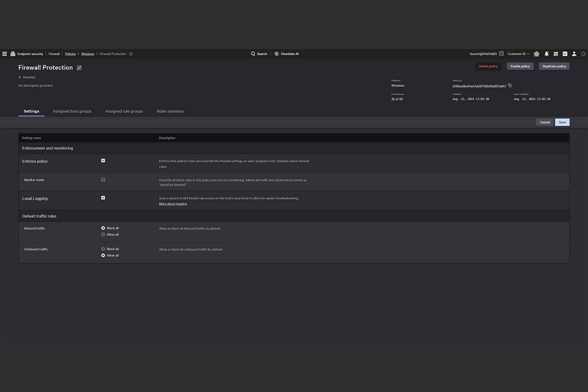Open the user profile icon
The width and height of the screenshot is (588, 392).
[x=574, y=54]
